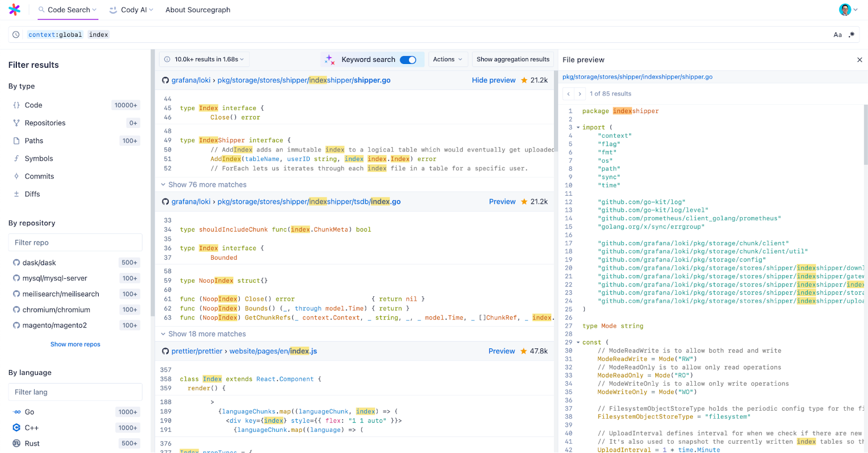The image size is (868, 453).
Task: GitHub icon beside prettier/prettier result
Action: click(x=165, y=352)
